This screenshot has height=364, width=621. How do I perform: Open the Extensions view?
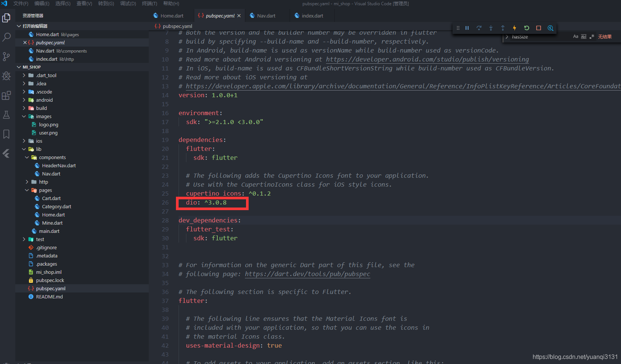coord(6,95)
